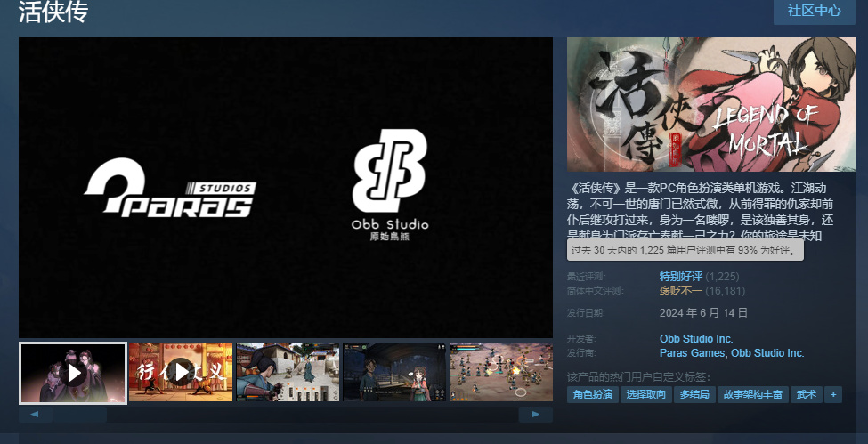Open 特别好评 recent reviews link
The width and height of the screenshot is (868, 444).
tap(680, 276)
